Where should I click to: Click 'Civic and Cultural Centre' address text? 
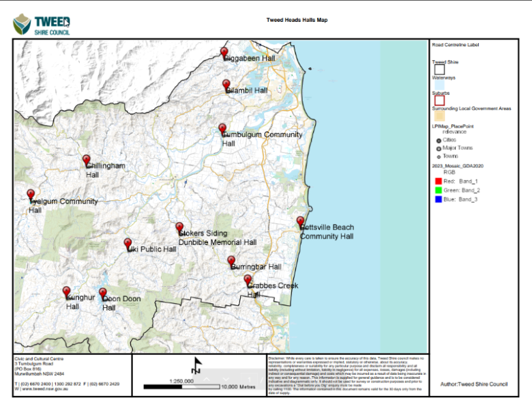[39, 358]
